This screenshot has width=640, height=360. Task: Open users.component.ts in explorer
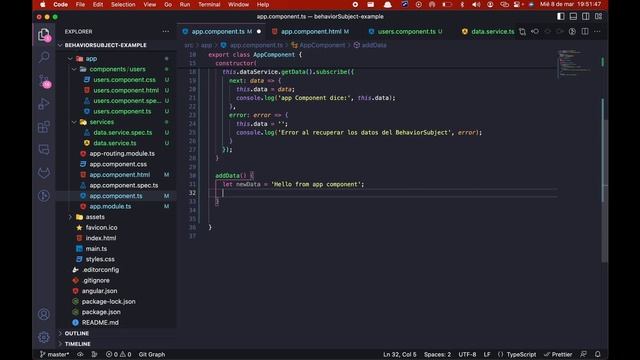click(122, 111)
